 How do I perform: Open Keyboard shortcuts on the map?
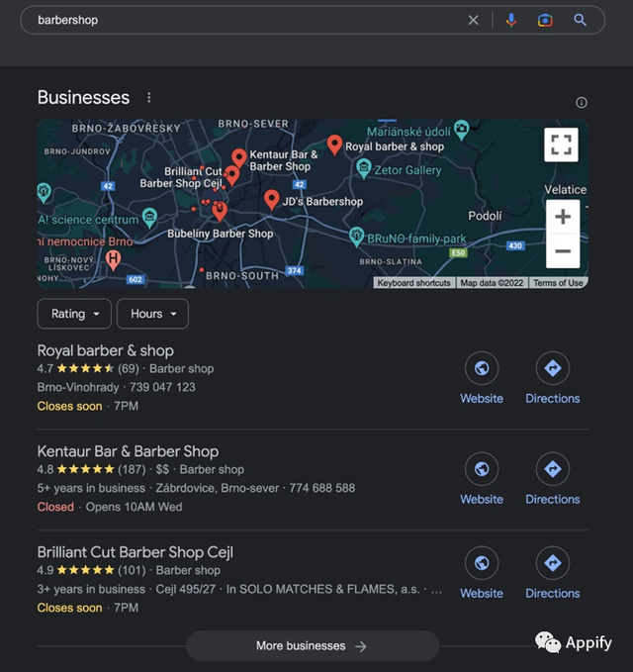point(413,283)
